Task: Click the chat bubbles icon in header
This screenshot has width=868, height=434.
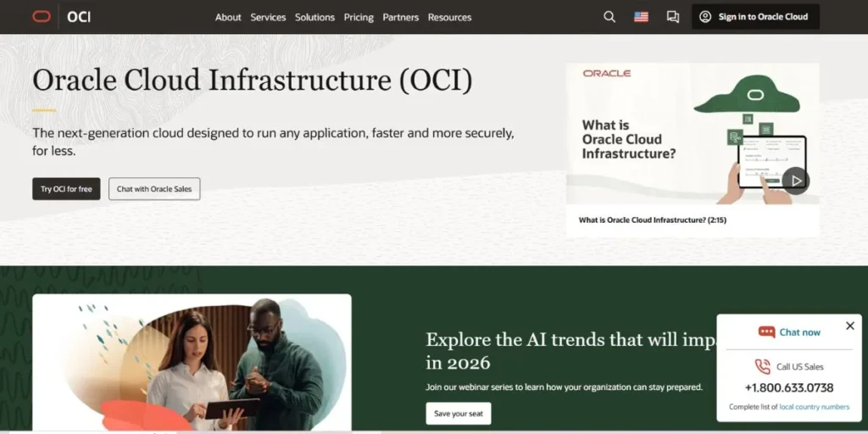Action: coord(672,17)
